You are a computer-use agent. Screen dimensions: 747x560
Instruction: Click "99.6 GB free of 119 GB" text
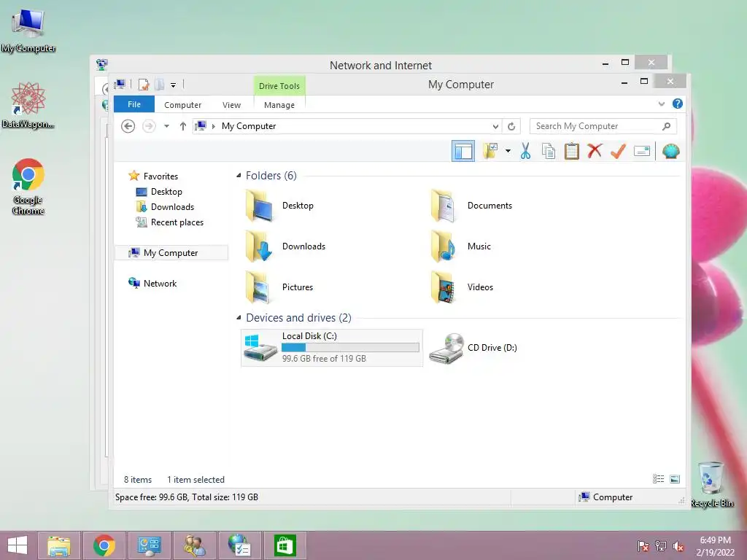324,359
